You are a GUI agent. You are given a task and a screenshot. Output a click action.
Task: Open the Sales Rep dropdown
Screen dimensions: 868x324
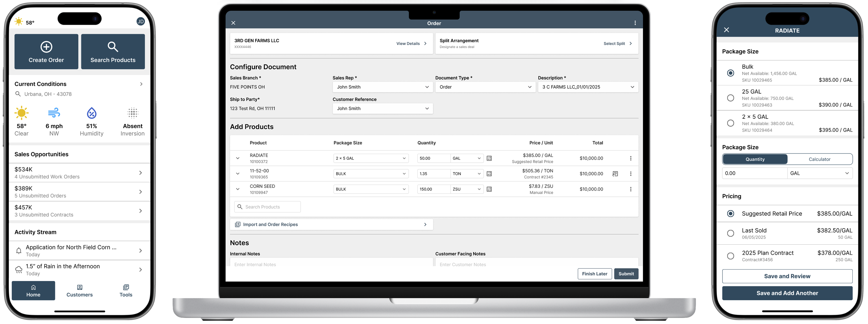382,87
